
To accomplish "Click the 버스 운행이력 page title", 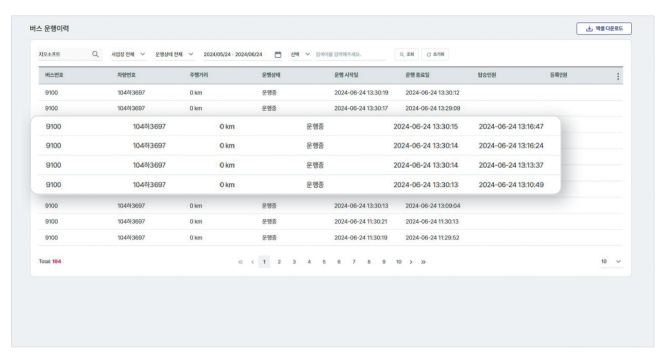I will point(49,29).
